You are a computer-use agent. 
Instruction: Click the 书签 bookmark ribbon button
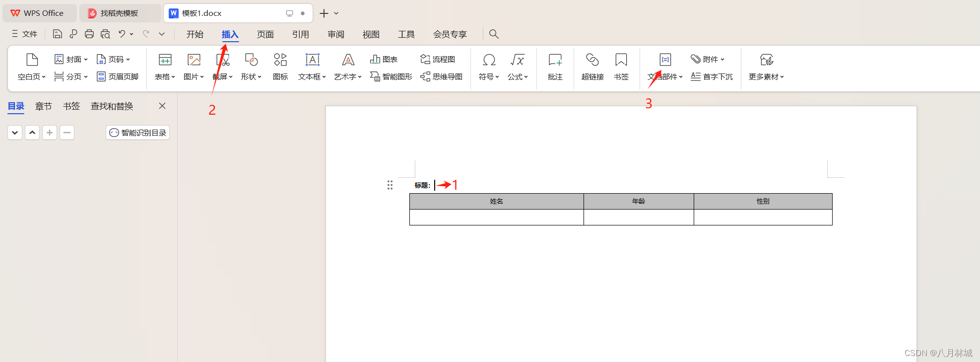[x=621, y=67]
